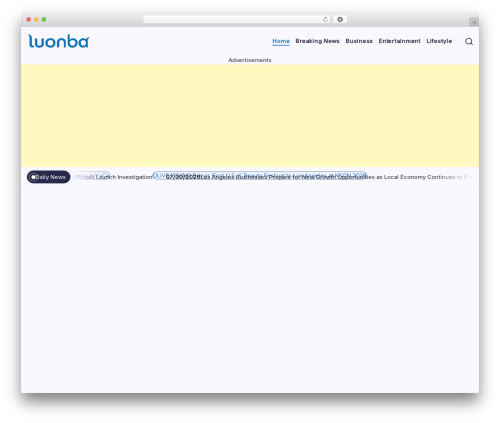Click the yellow advertisement banner

250,116
